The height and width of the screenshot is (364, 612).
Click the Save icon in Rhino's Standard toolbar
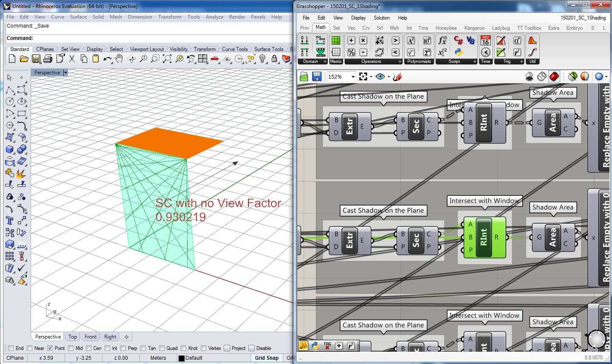[36, 59]
